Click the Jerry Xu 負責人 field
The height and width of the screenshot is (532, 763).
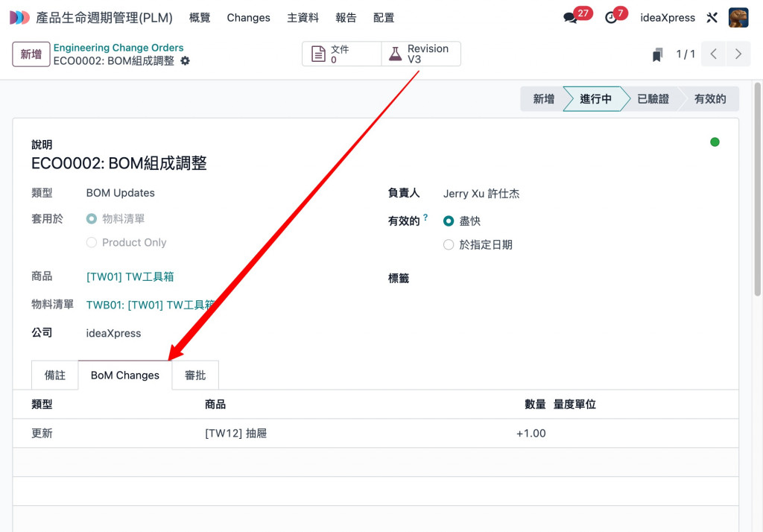pyautogui.click(x=481, y=194)
